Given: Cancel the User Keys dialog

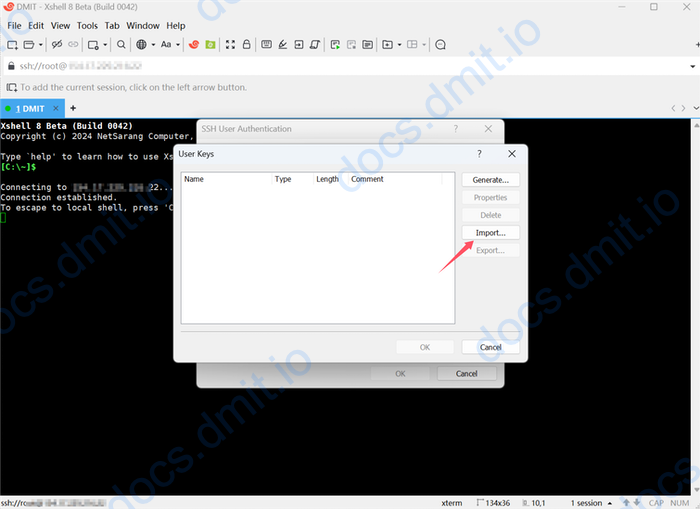Looking at the screenshot, I should (x=490, y=347).
